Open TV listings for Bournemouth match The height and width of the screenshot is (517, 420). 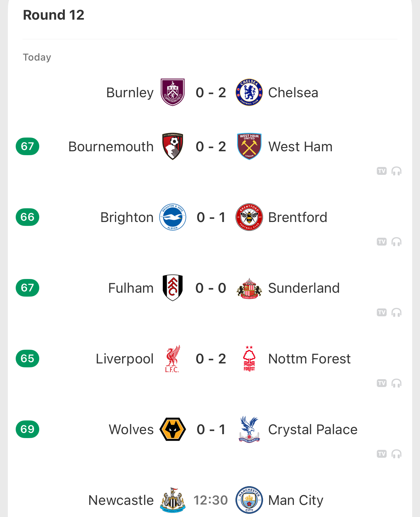tap(382, 171)
